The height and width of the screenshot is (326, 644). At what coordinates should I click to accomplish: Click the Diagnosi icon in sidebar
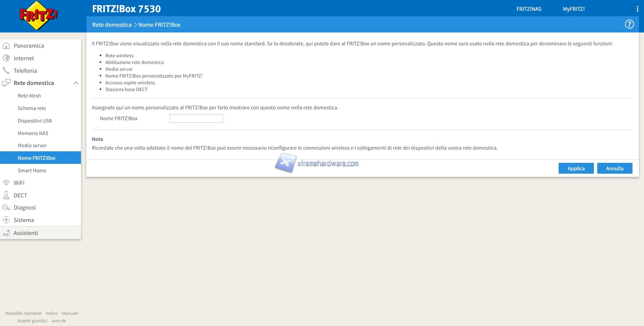click(x=6, y=208)
